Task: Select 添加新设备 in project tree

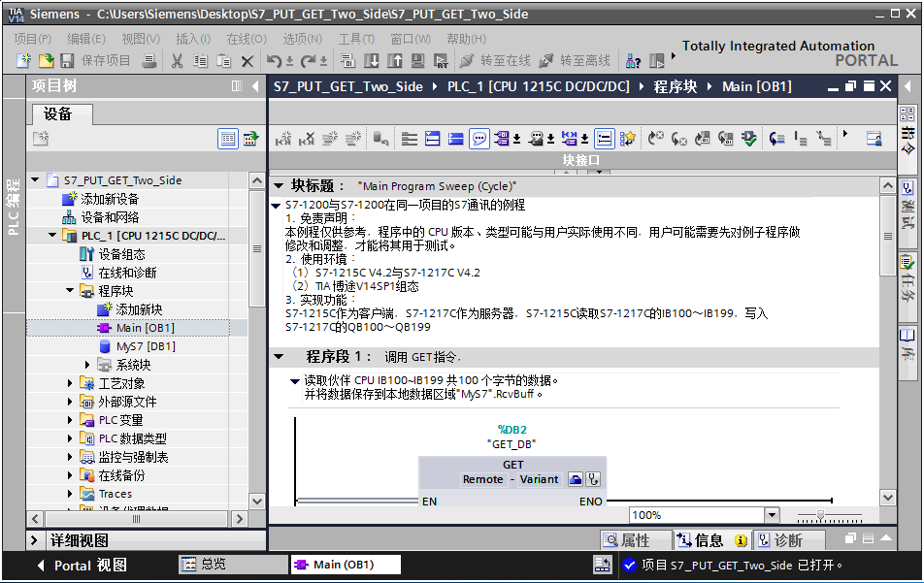Action: pos(100,199)
